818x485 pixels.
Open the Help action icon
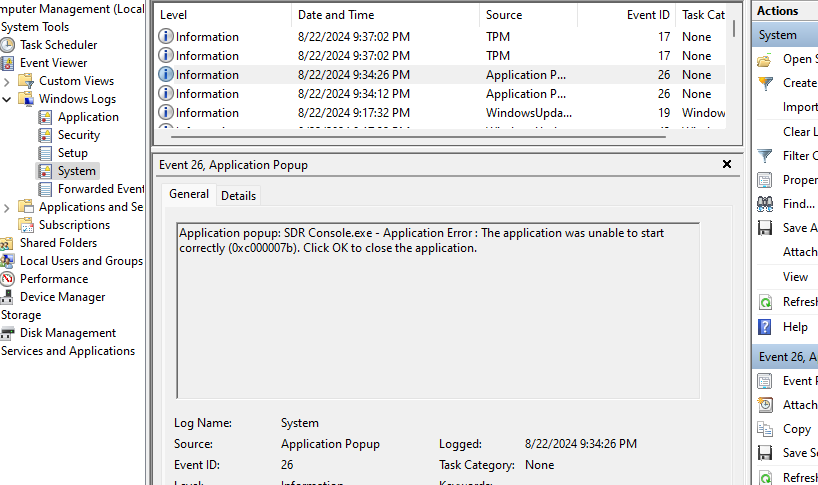pyautogui.click(x=765, y=327)
